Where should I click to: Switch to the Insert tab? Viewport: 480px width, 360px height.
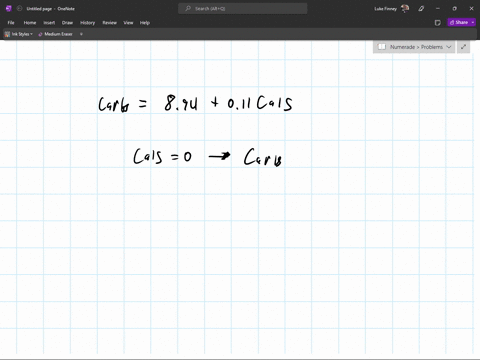click(49, 23)
